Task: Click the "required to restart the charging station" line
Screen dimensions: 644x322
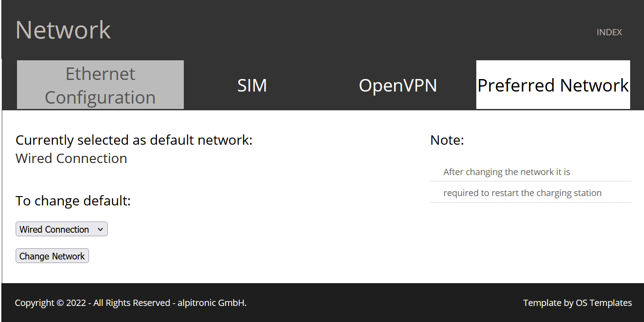Action: [522, 193]
